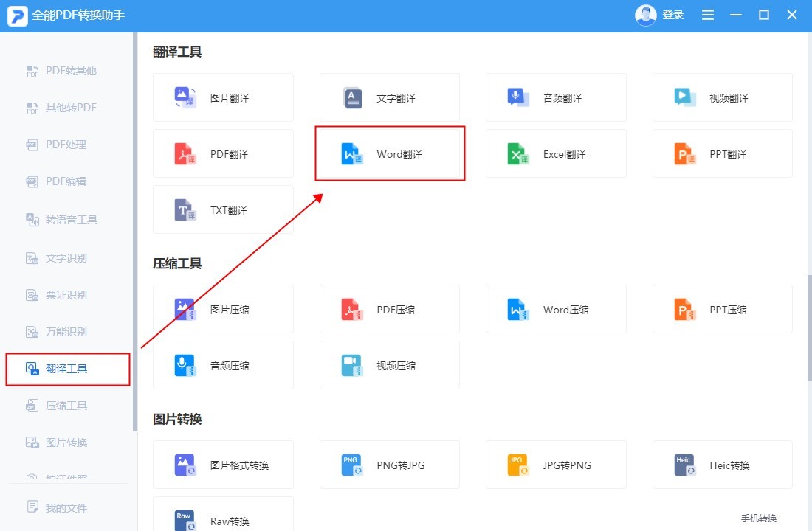Select the 音频翻译 microphone icon
The image size is (812, 531).
point(518,97)
